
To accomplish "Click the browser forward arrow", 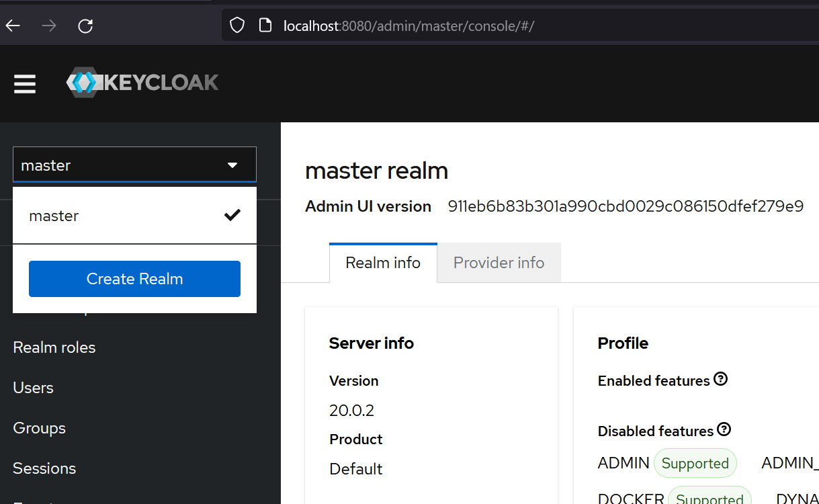I will pos(49,26).
